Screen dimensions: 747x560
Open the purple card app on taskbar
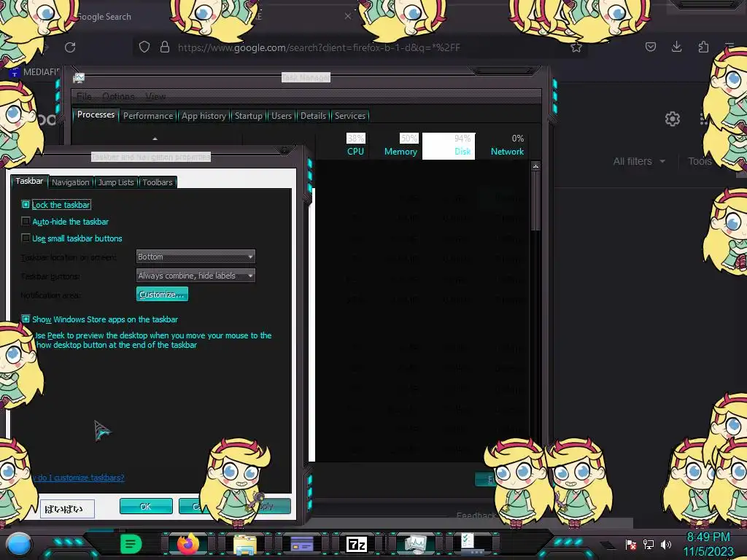pyautogui.click(x=301, y=544)
